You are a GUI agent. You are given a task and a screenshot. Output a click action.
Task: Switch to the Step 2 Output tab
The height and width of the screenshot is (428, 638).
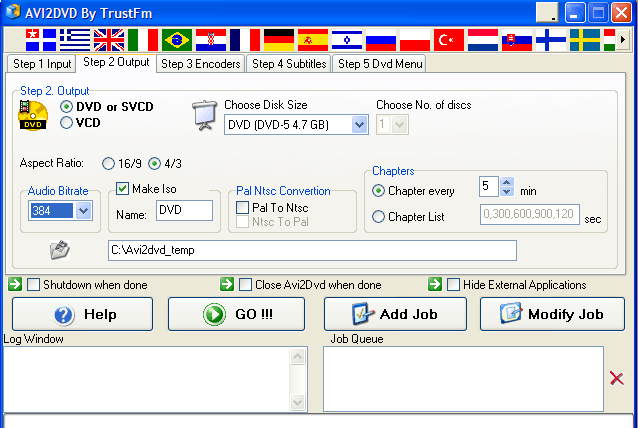[116, 62]
